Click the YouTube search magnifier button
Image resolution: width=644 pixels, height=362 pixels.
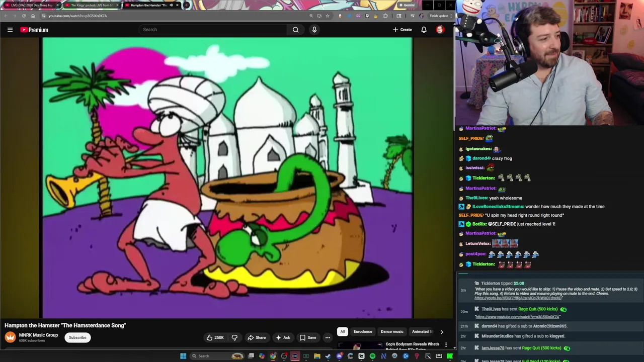295,30
